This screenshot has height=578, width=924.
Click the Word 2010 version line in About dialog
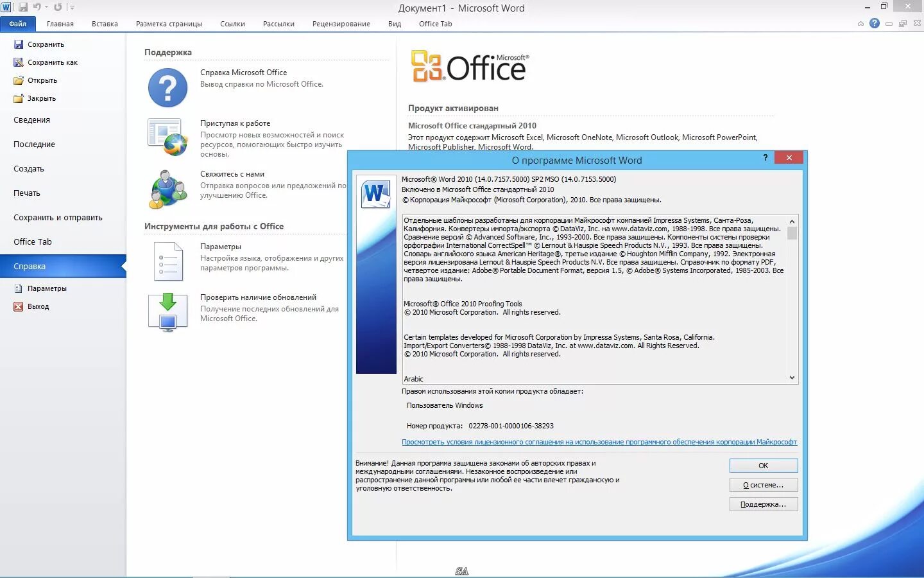tap(509, 179)
